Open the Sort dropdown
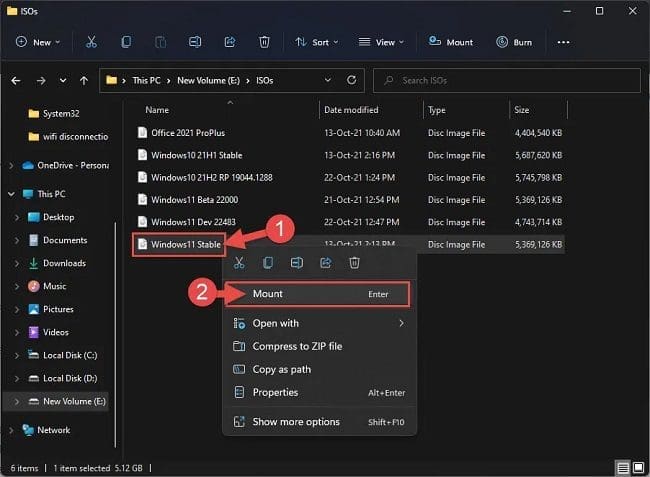 (317, 42)
